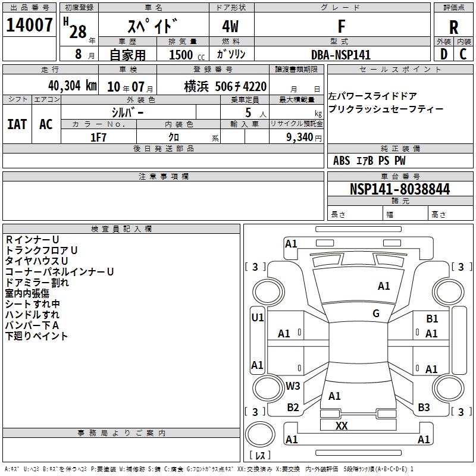Click the model code DBA-NSP141

click(x=341, y=55)
